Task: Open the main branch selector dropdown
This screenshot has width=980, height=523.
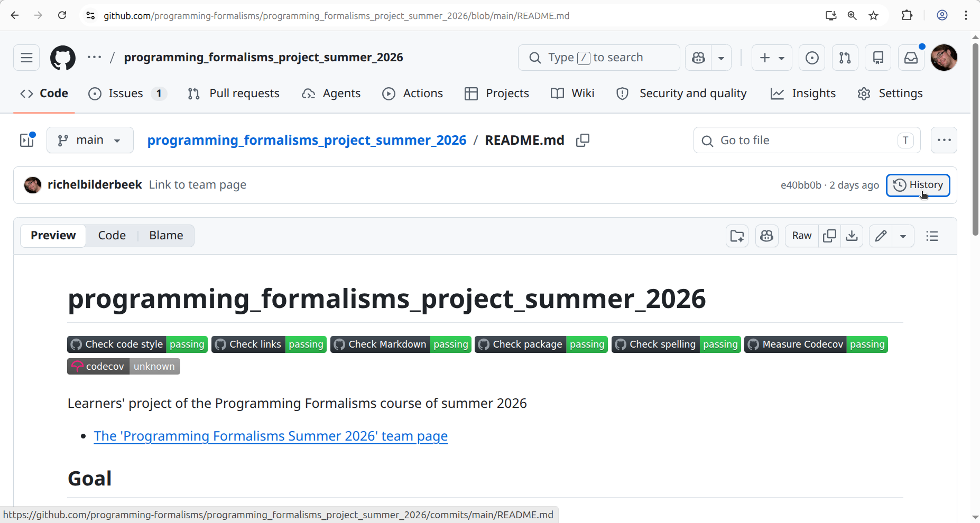Action: point(90,140)
